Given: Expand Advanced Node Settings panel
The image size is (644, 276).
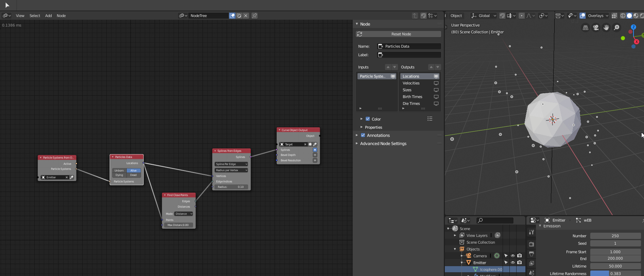Looking at the screenshot, I should 357,144.
